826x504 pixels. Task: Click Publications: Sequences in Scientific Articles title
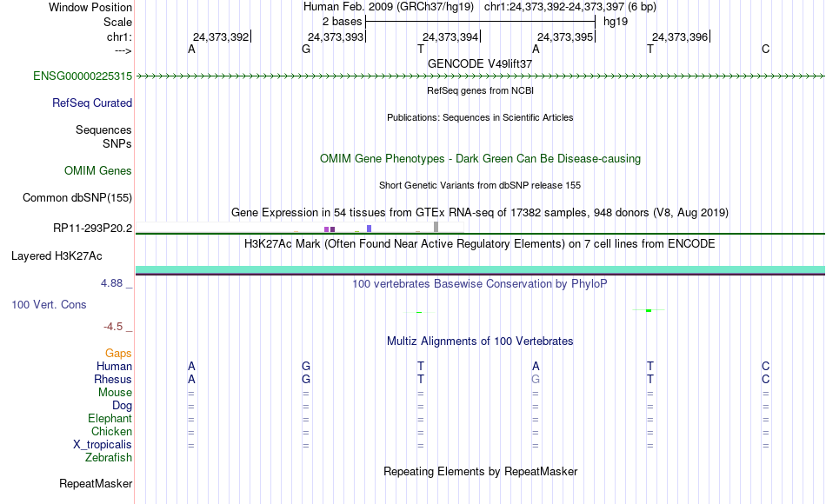pos(480,117)
